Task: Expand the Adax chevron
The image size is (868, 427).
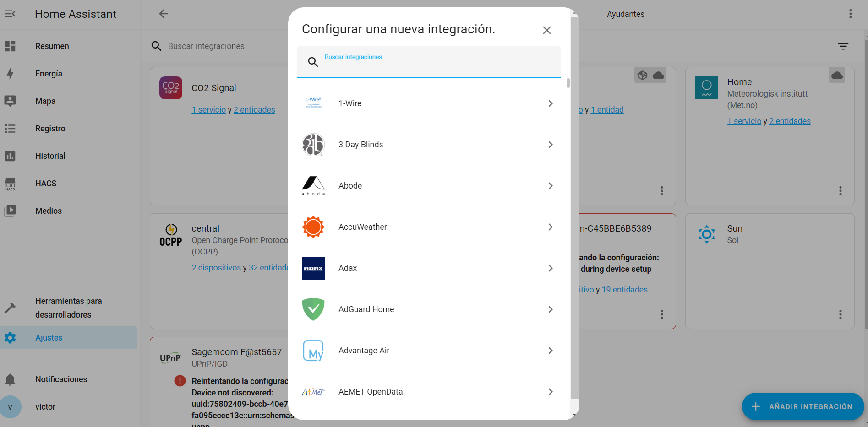Action: 551,268
